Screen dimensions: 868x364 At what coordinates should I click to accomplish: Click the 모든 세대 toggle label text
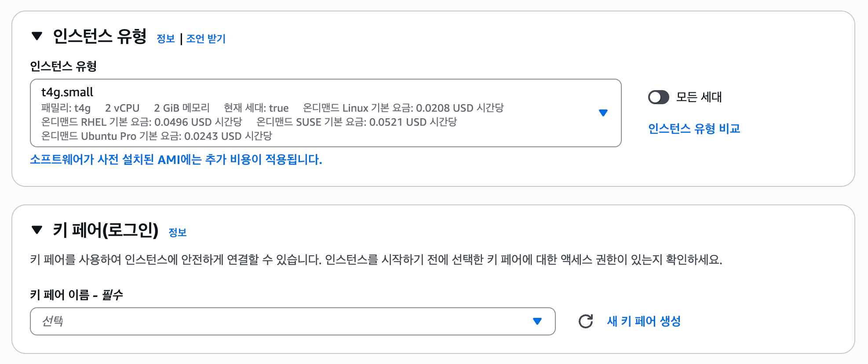pyautogui.click(x=698, y=98)
